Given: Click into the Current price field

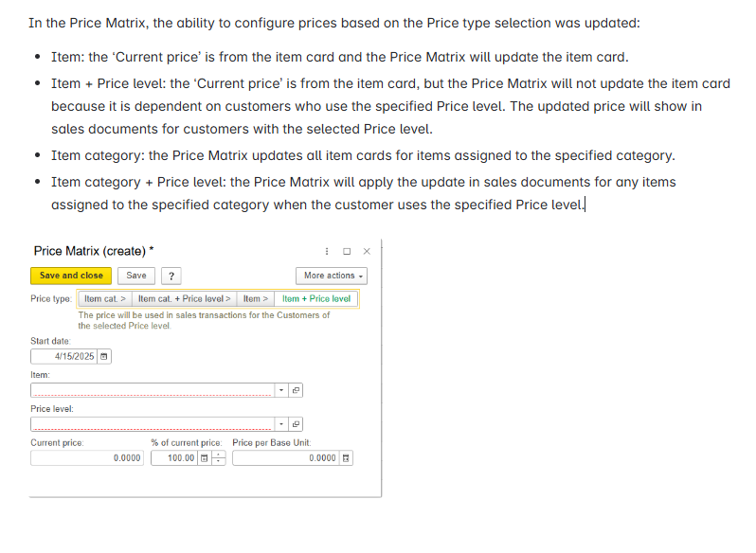Looking at the screenshot, I should point(87,458).
